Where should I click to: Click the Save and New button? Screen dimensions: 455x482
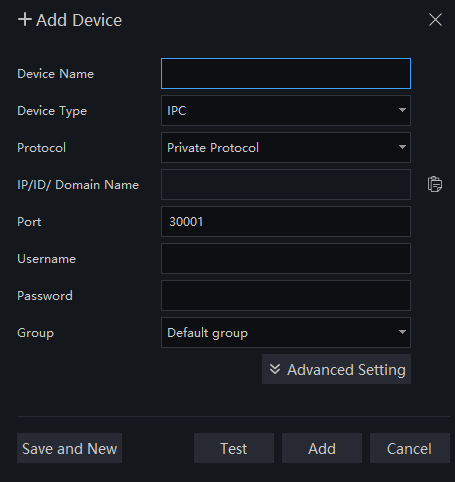tap(69, 448)
